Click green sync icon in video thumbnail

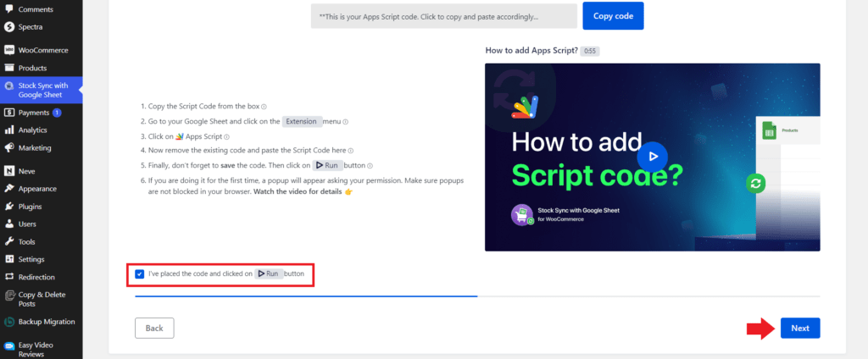click(755, 184)
